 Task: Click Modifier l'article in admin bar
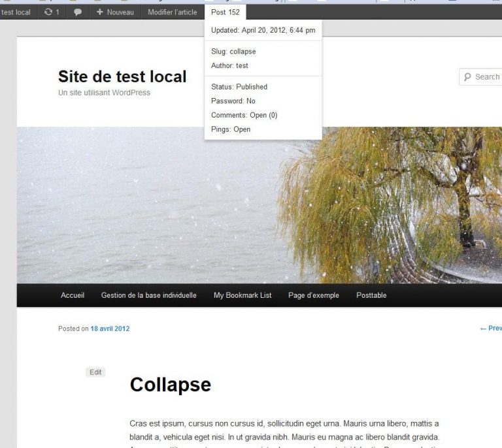[x=173, y=12]
